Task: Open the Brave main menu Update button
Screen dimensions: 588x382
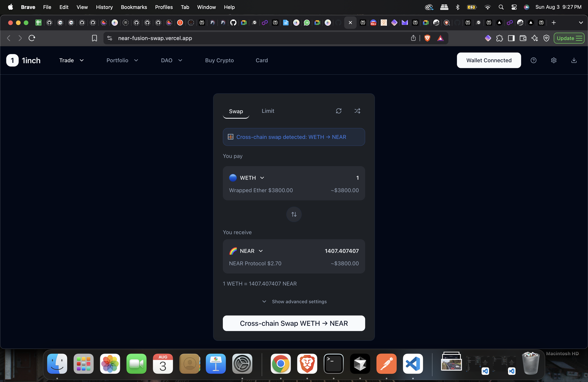Action: tap(569, 38)
